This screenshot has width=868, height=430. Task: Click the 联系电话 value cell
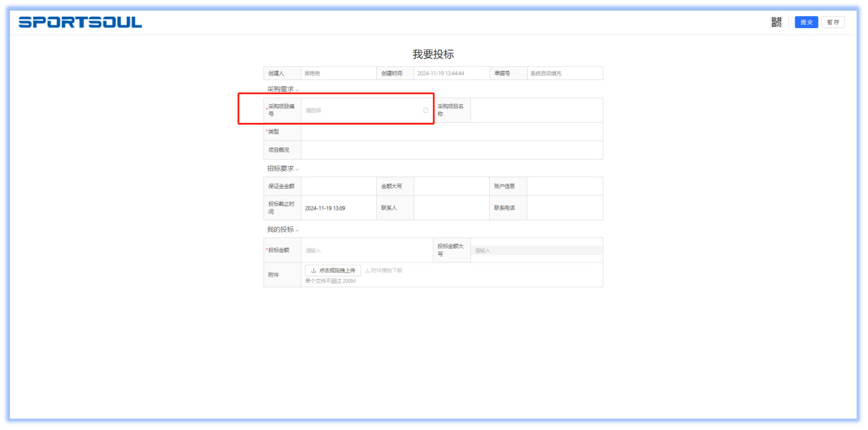click(x=564, y=208)
